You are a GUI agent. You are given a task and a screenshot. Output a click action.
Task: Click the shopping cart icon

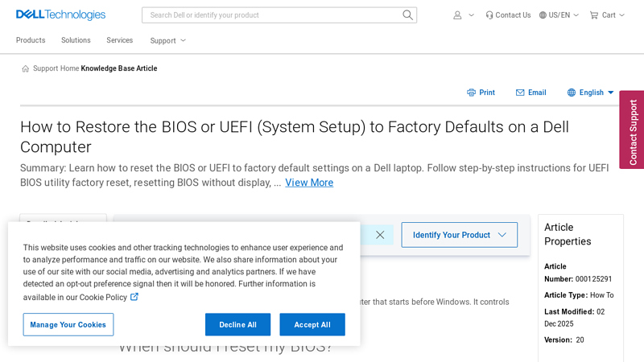[594, 15]
